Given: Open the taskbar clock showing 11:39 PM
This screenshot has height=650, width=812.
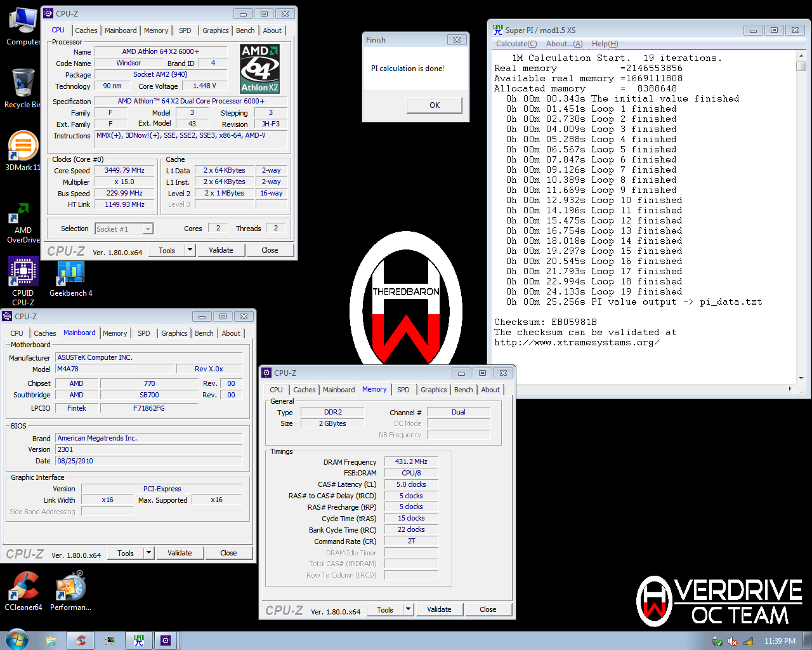Looking at the screenshot, I should [x=780, y=641].
